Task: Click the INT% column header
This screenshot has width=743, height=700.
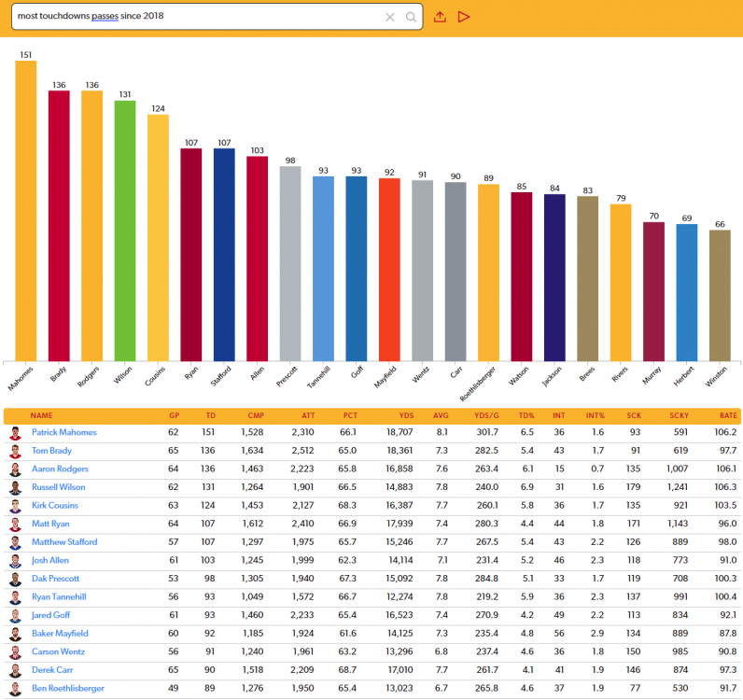Action: click(x=596, y=415)
